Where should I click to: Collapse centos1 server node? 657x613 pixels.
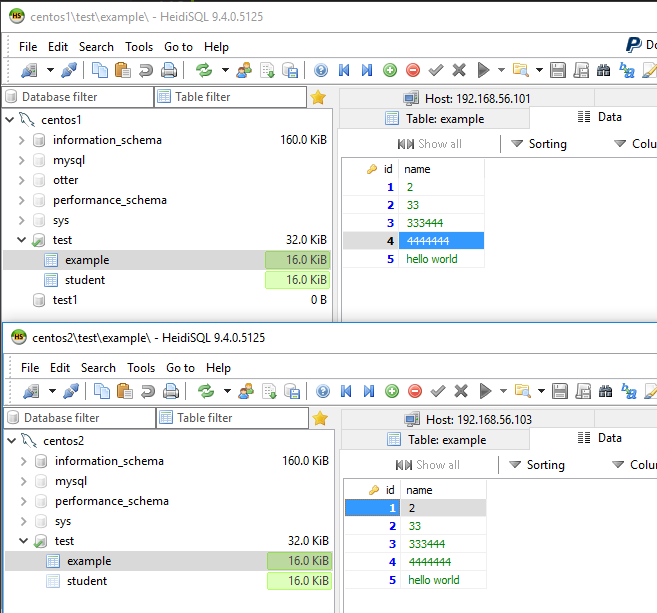10,120
